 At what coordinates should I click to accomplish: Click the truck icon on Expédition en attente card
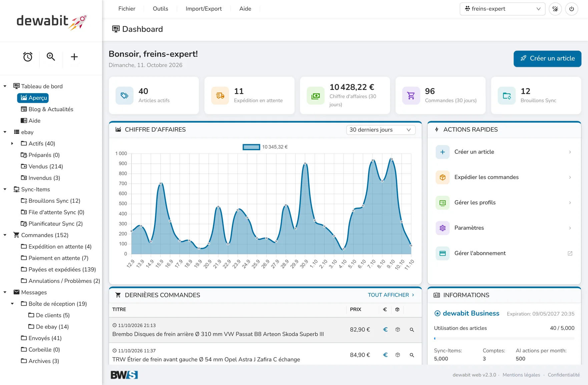(x=220, y=96)
